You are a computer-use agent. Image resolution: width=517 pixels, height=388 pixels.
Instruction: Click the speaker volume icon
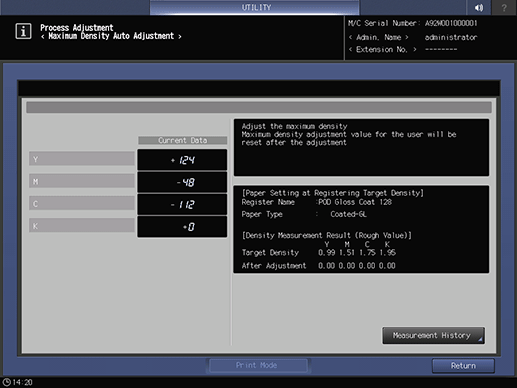coord(479,7)
